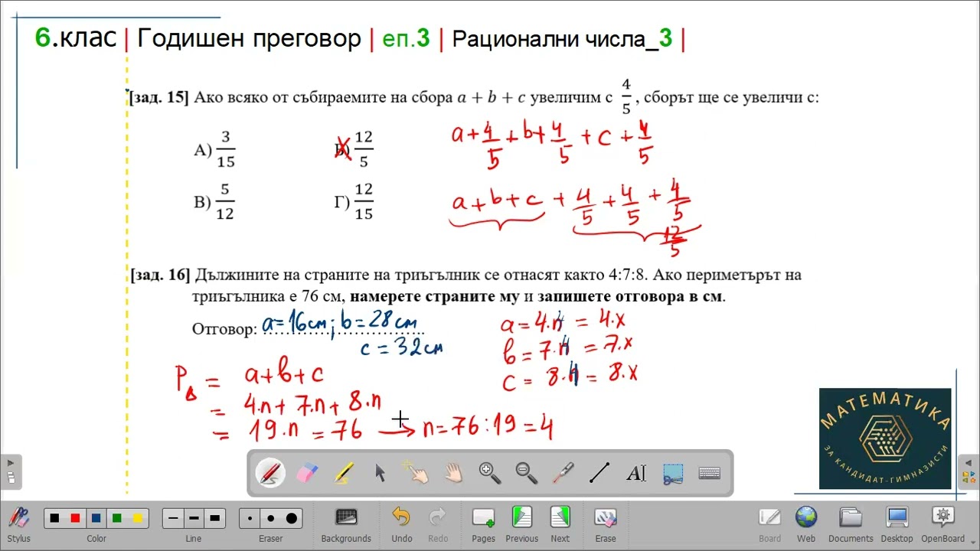This screenshot has width=980, height=551.
Task: Choose medium eraser size
Action: [x=271, y=518]
